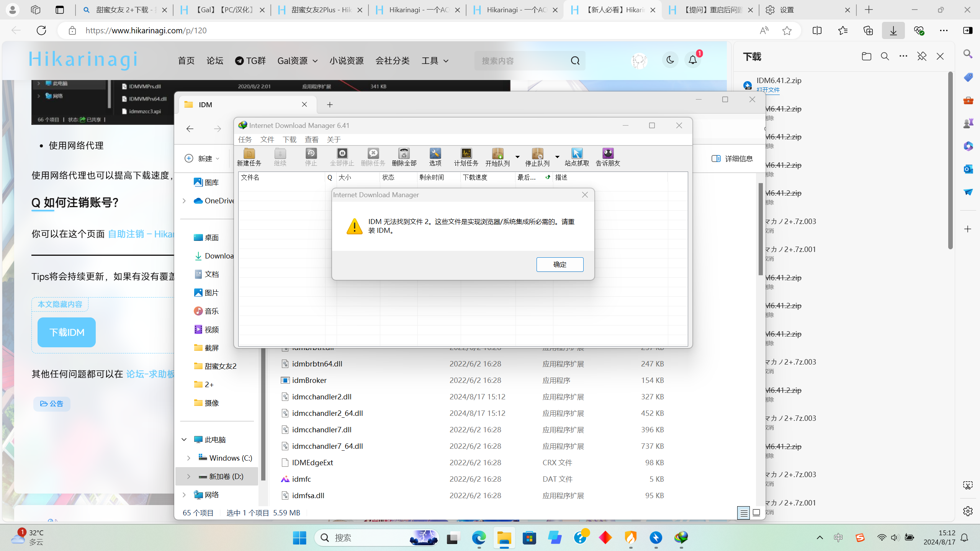The height and width of the screenshot is (551, 980).
Task: Open downloads folder icon in Edge panel
Action: pyautogui.click(x=866, y=57)
